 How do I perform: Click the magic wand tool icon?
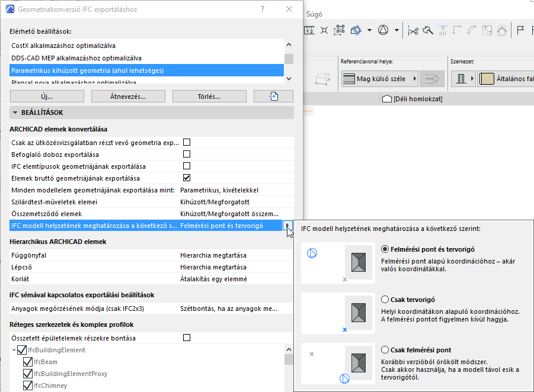click(x=428, y=30)
